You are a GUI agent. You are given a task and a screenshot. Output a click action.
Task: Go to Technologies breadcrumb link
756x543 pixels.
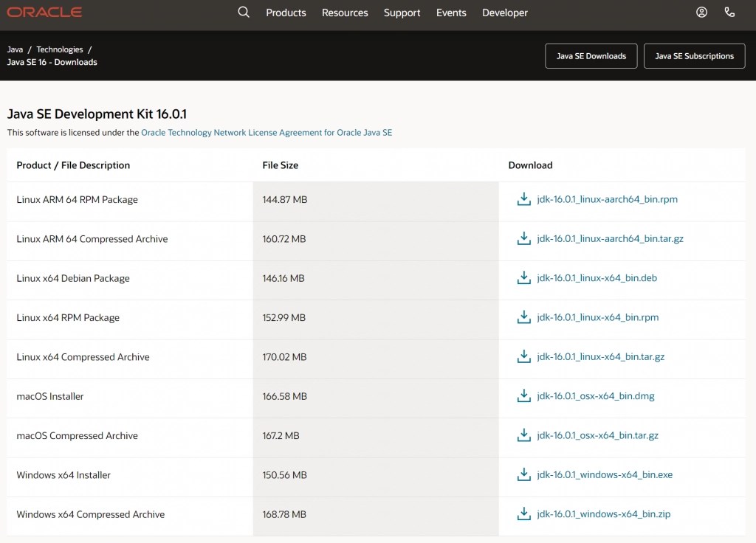tap(60, 49)
